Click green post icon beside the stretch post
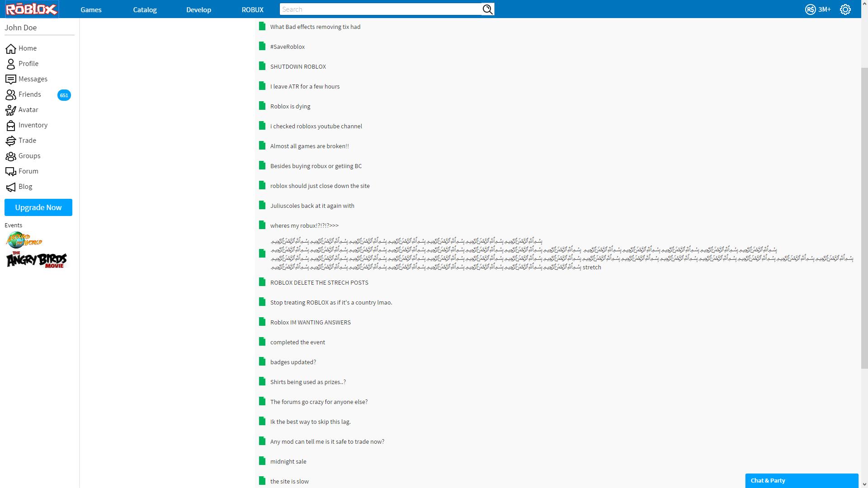This screenshot has height=488, width=868. (262, 253)
